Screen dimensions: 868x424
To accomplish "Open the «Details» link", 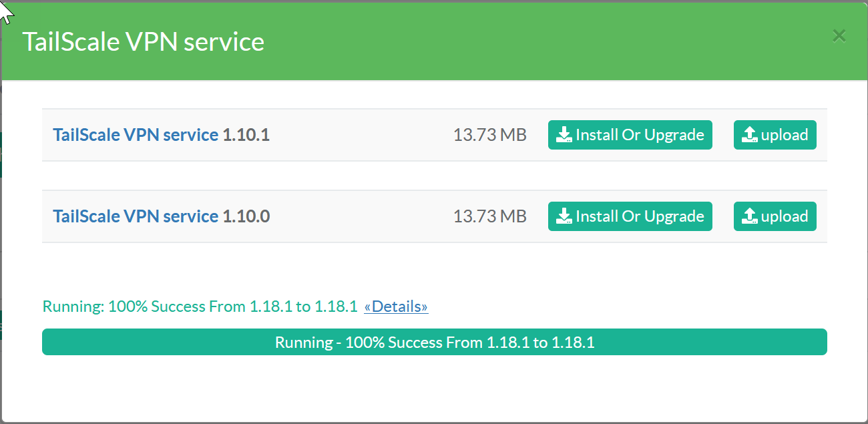I will click(396, 306).
